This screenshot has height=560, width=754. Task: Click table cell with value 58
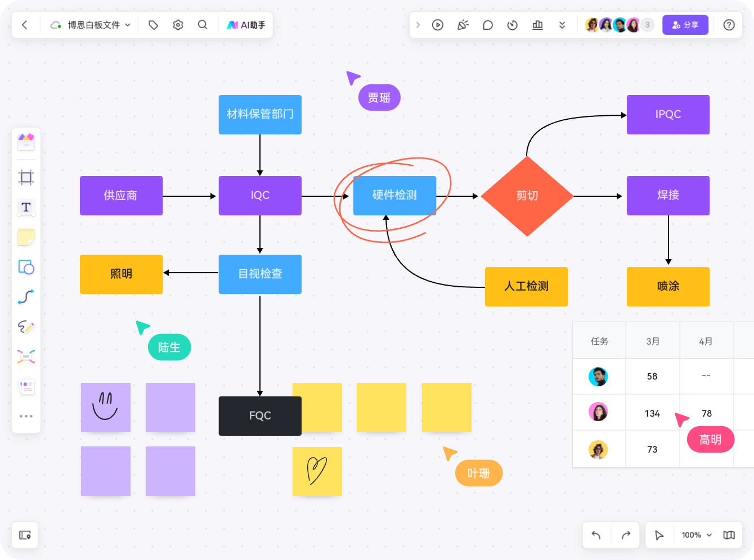(x=653, y=376)
